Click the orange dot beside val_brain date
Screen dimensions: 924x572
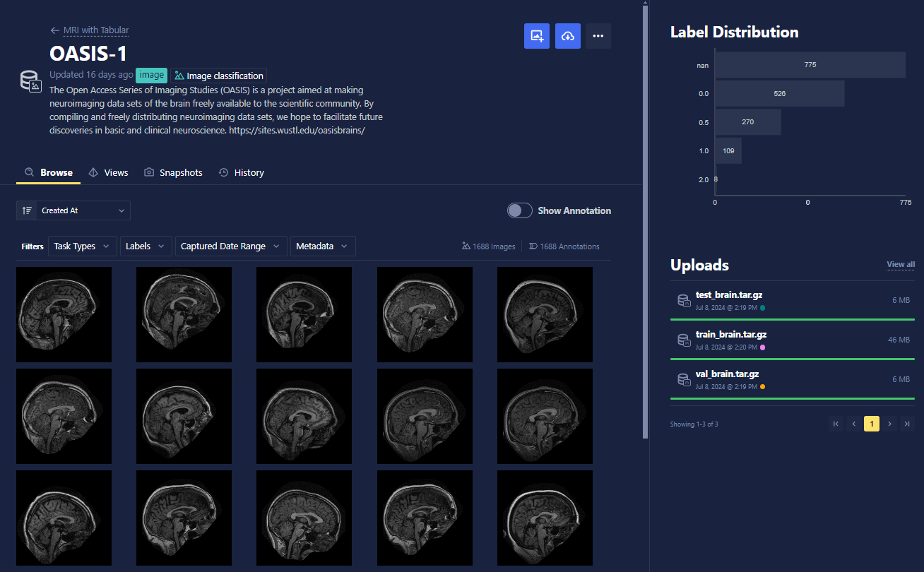pos(762,387)
